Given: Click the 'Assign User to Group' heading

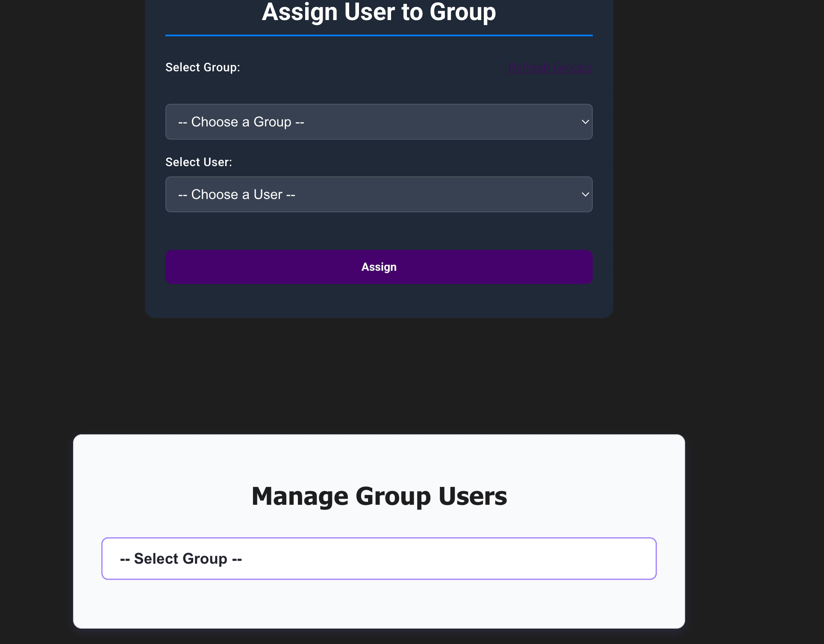Looking at the screenshot, I should [379, 12].
